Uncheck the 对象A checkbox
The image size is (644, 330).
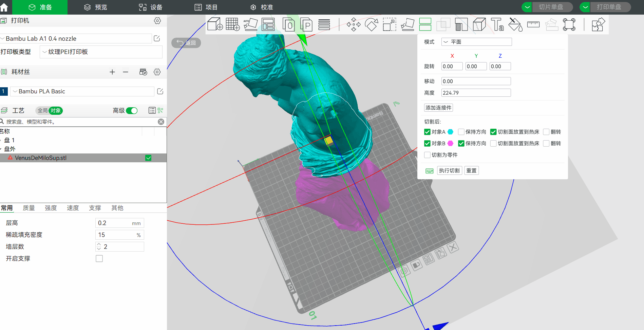(427, 132)
